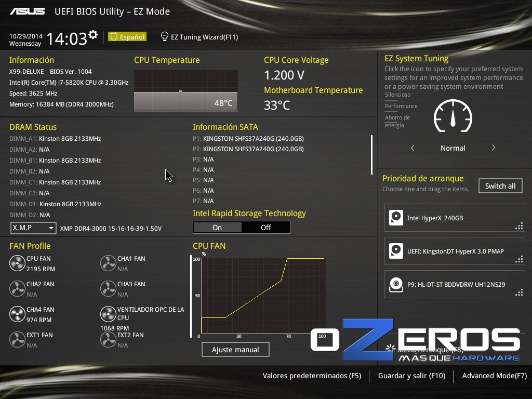Image resolution: width=532 pixels, height=399 pixels.
Task: Select the CHA2 FAN icon
Action: point(17,289)
